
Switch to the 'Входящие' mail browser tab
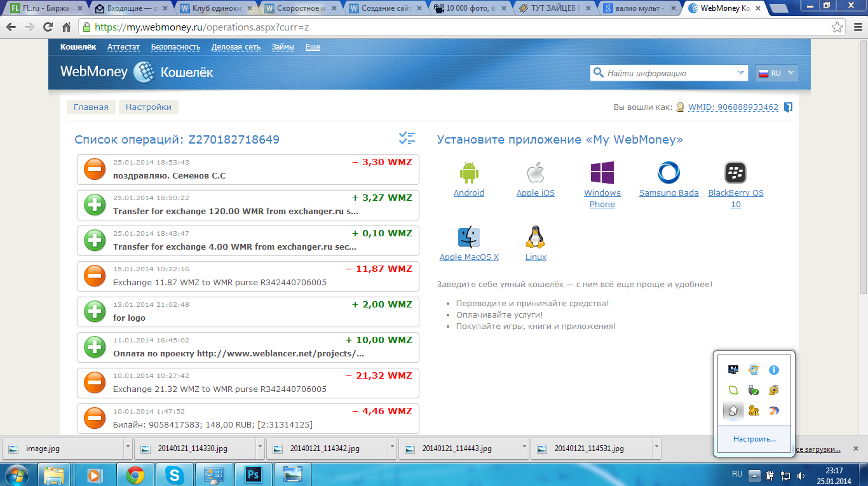131,9
